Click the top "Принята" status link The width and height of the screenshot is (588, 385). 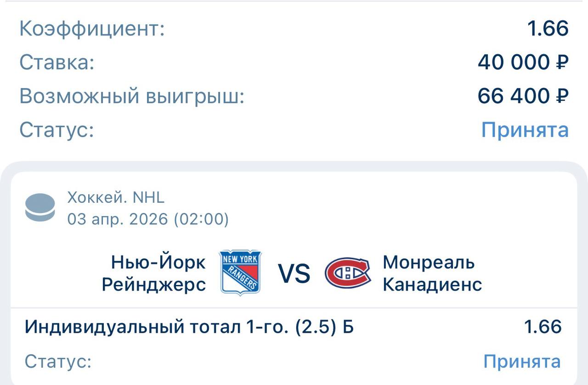(x=525, y=130)
